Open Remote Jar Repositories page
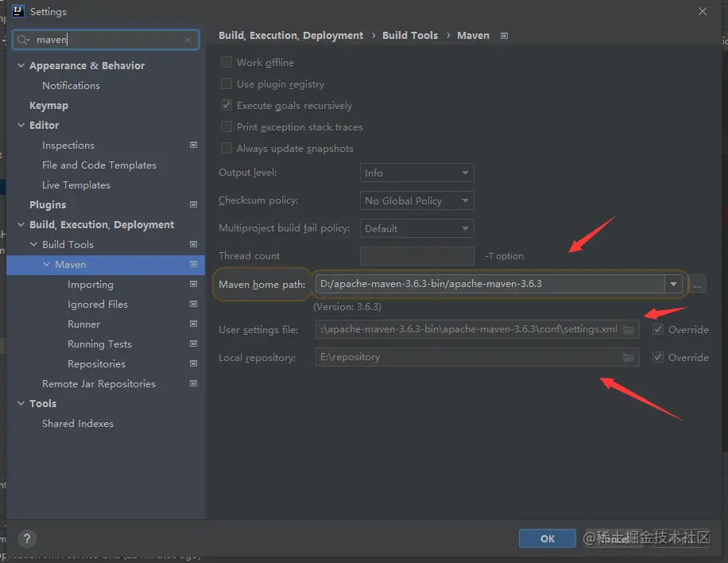This screenshot has height=563, width=728. pyautogui.click(x=99, y=384)
